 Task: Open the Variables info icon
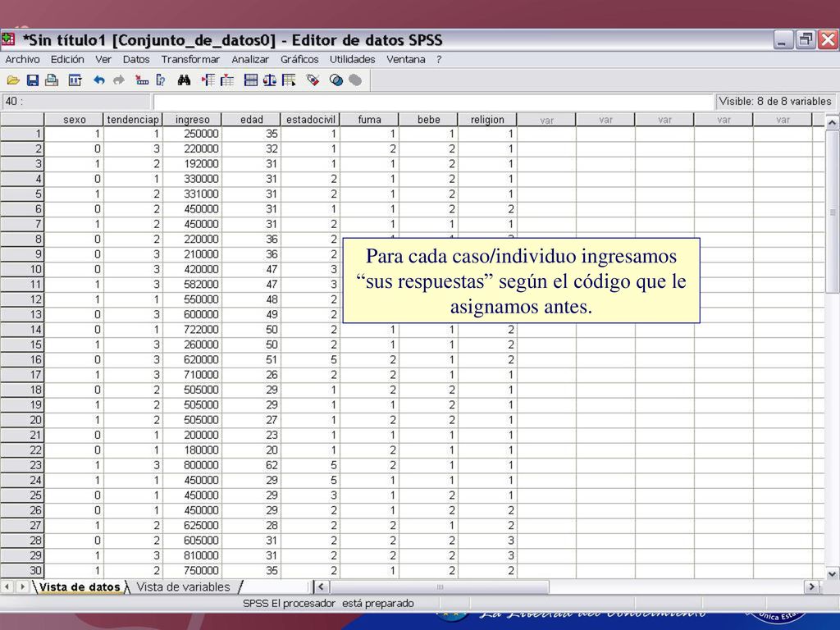[x=160, y=80]
